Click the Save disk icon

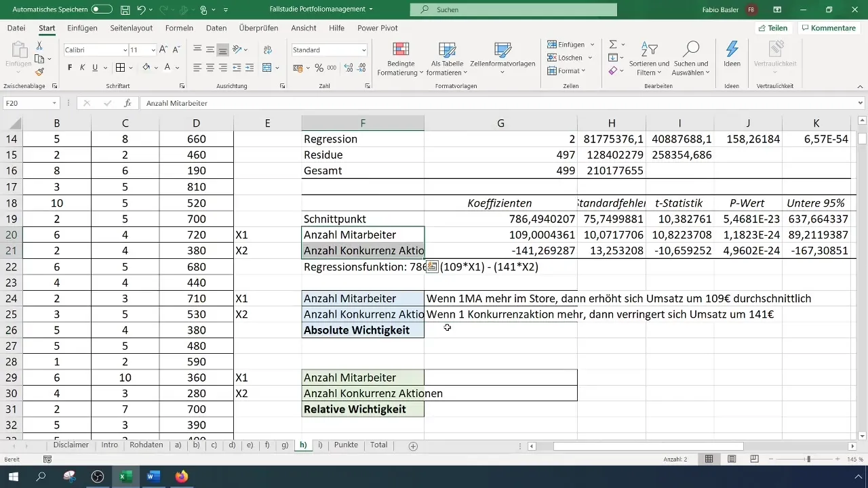click(125, 9)
